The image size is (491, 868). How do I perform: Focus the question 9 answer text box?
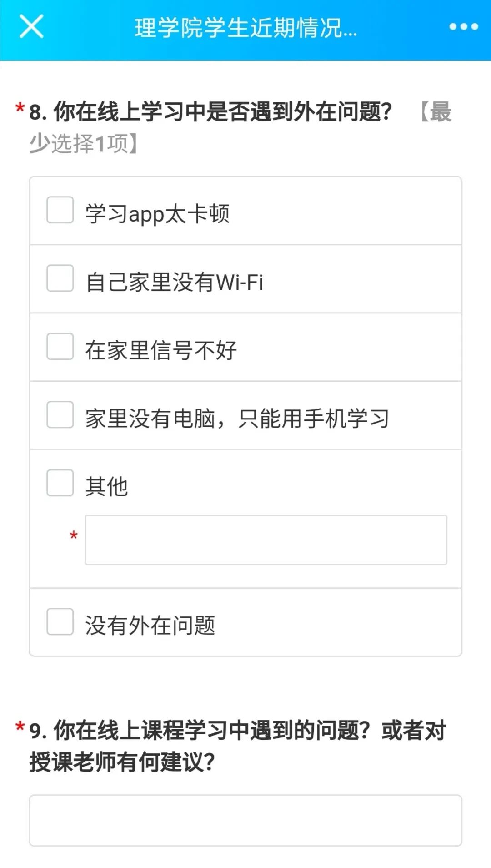pyautogui.click(x=245, y=821)
